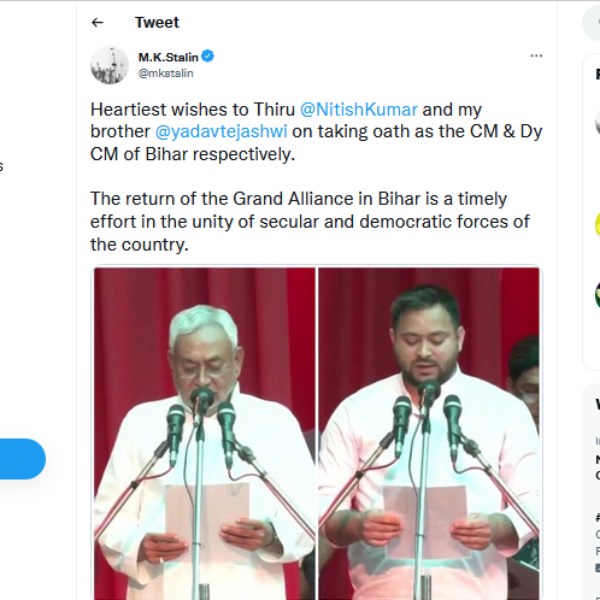This screenshot has width=600, height=600.
Task: Open right photo of bearded man reading oath
Action: [x=430, y=433]
